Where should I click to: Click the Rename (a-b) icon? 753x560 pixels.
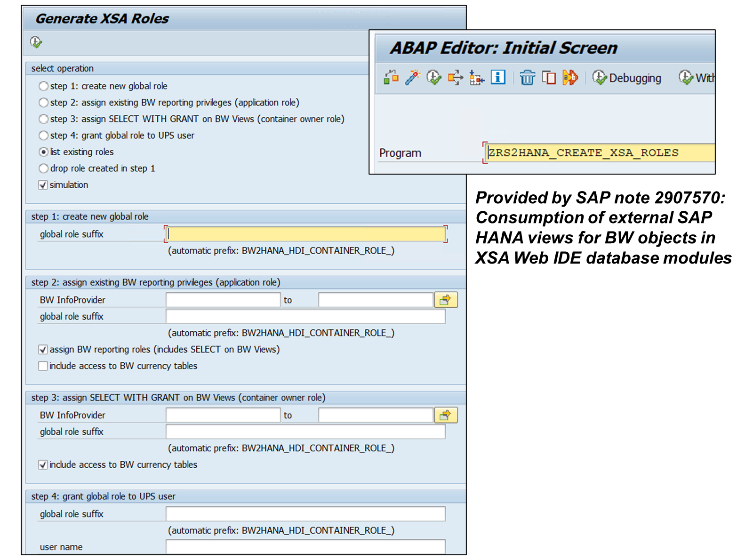coord(570,77)
